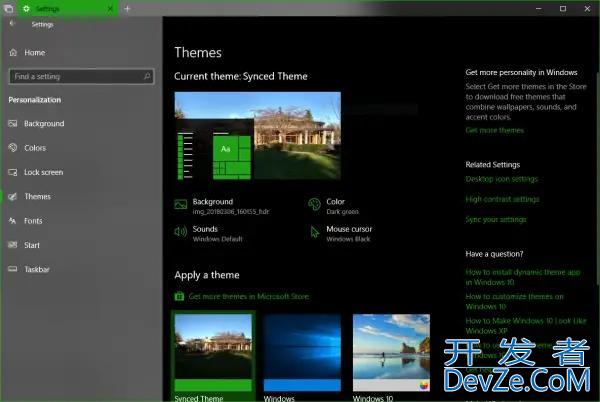
Task: Open a new tab with plus button
Action: [127, 8]
